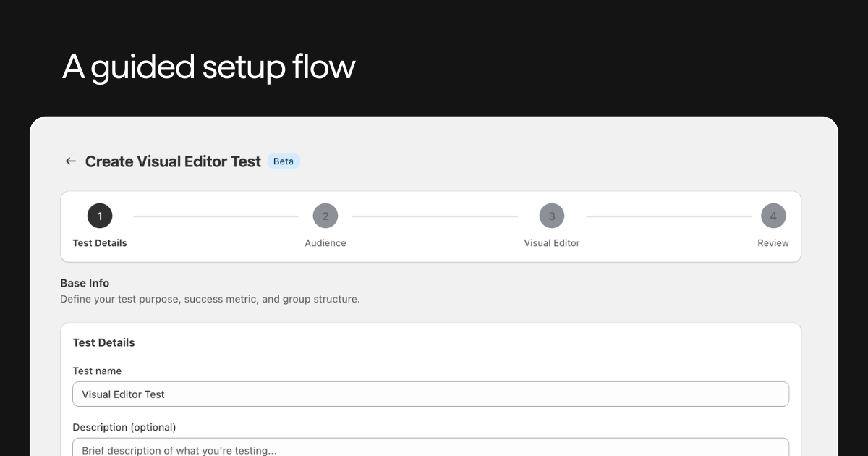Screen dimensions: 868x456
Task: Go to step 2 circle in the stepper
Action: click(325, 216)
